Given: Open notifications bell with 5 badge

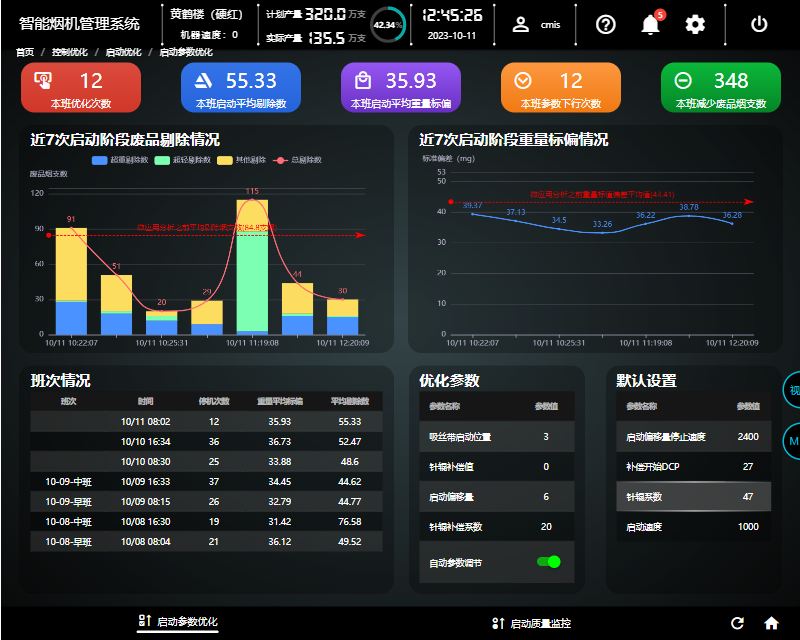Looking at the screenshot, I should click(x=652, y=23).
